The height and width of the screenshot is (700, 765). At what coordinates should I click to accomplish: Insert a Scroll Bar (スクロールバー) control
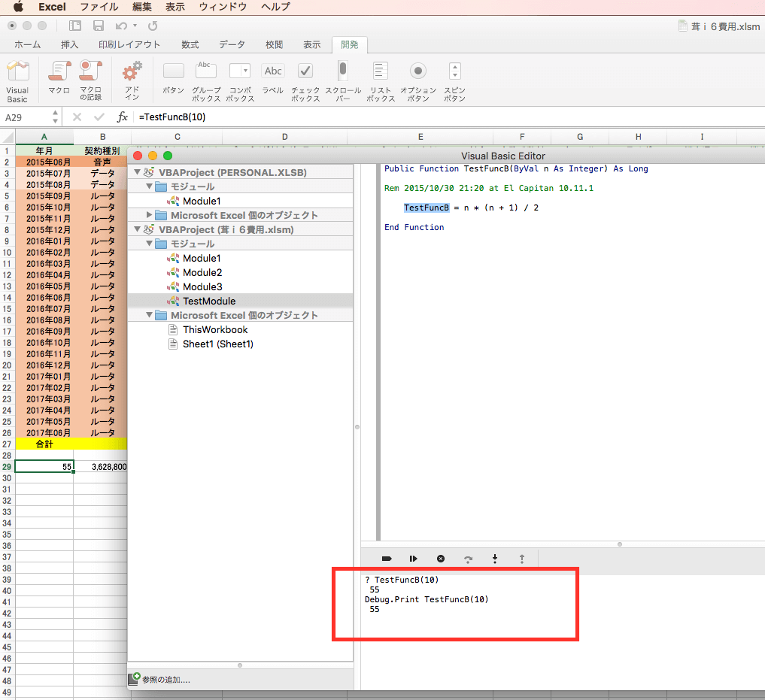[343, 71]
